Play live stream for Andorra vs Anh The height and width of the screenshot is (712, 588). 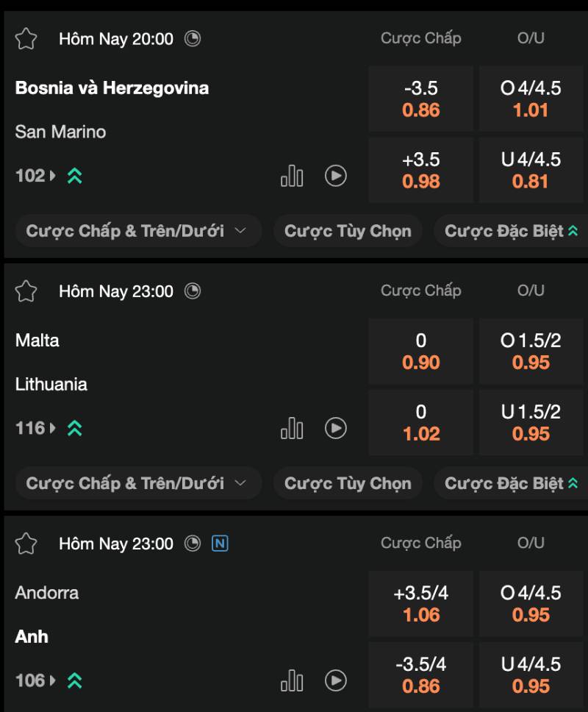point(336,680)
